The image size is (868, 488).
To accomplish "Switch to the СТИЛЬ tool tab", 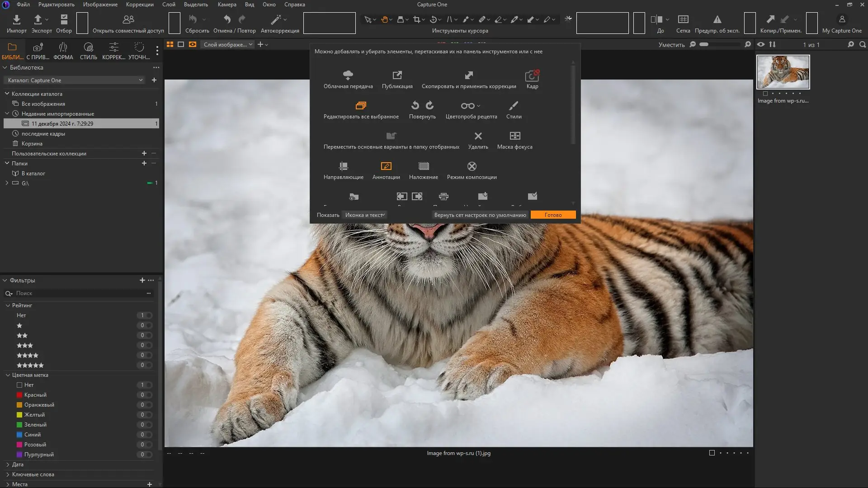I will [88, 51].
